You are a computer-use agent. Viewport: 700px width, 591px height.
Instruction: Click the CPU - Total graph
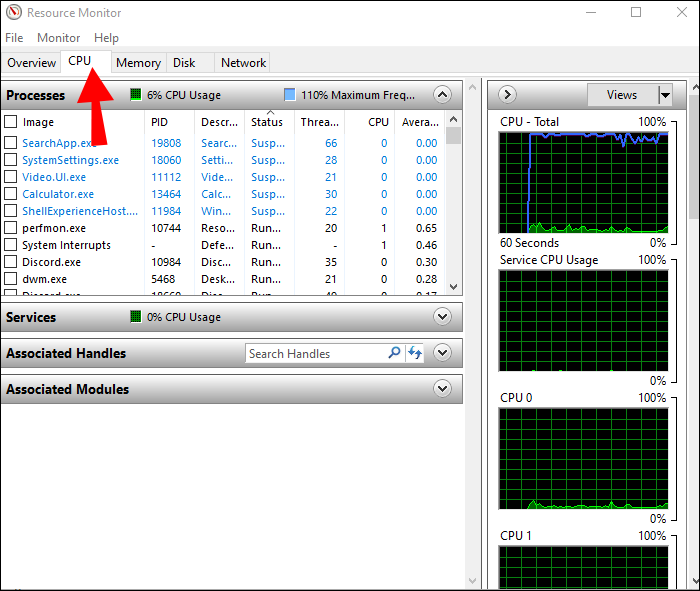point(583,183)
